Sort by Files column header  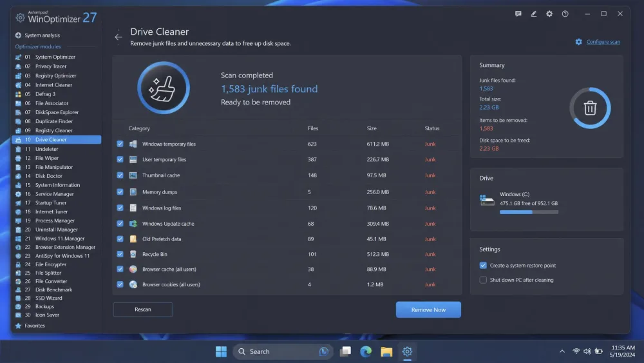[313, 128]
